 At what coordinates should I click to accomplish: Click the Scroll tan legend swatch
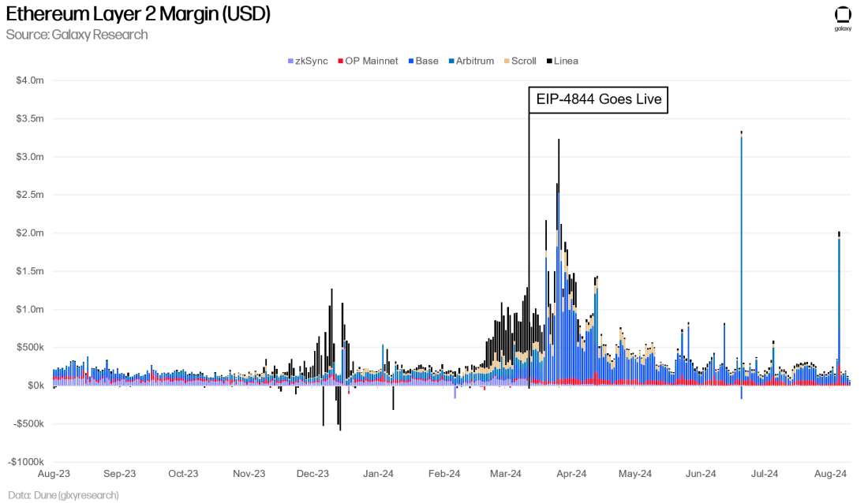click(507, 61)
